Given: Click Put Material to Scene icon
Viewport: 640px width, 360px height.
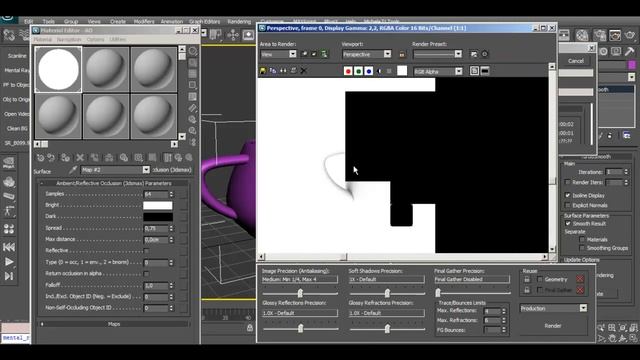Looking at the screenshot, I should point(51,158).
